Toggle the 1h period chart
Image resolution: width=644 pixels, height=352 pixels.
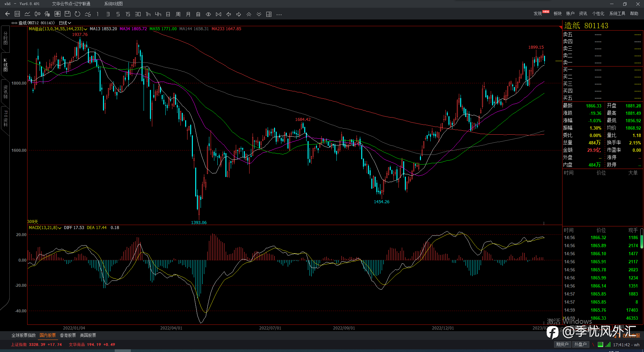(148, 14)
